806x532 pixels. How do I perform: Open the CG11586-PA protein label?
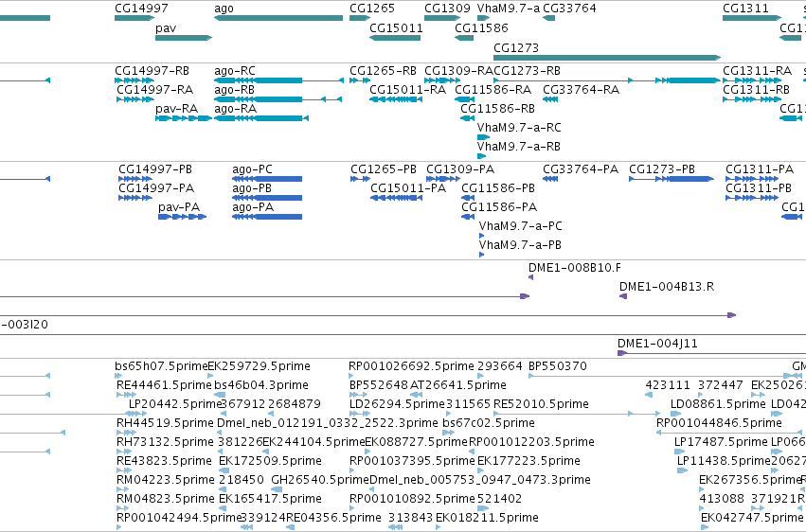point(499,207)
